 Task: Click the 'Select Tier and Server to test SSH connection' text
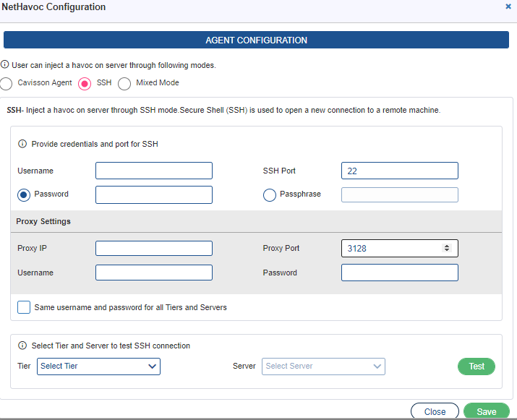pyautogui.click(x=111, y=346)
